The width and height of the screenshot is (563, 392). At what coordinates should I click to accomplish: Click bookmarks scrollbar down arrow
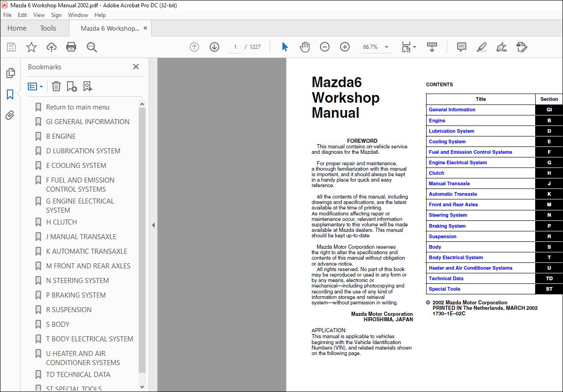[x=142, y=387]
